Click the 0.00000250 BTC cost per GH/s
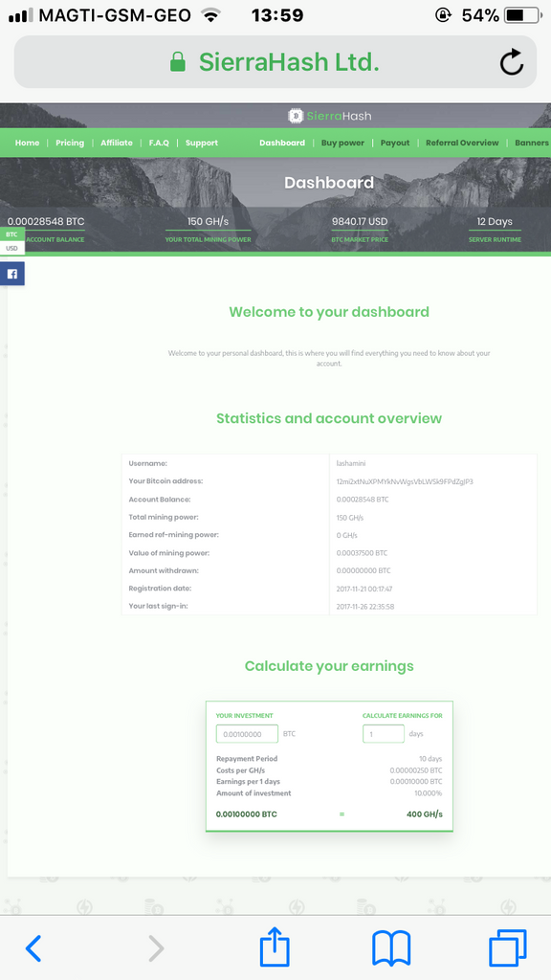This screenshot has width=551, height=980. click(416, 770)
